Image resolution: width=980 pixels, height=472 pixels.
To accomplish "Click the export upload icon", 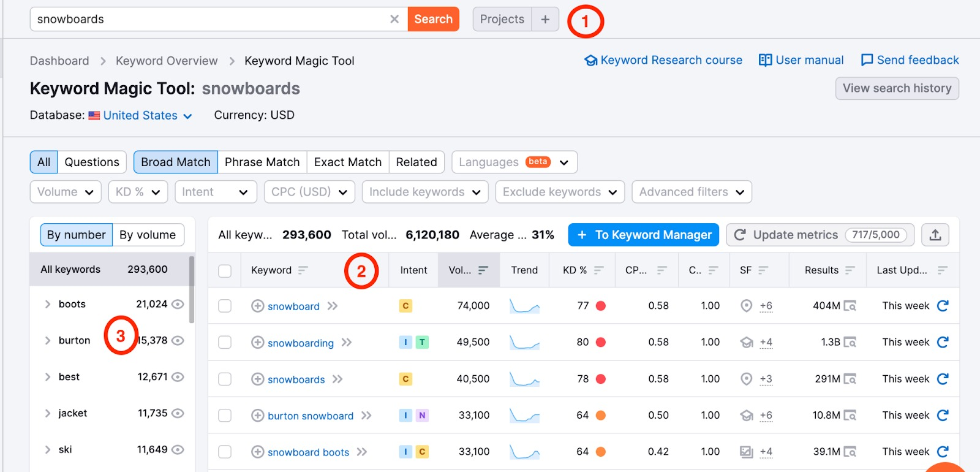I will pos(935,235).
